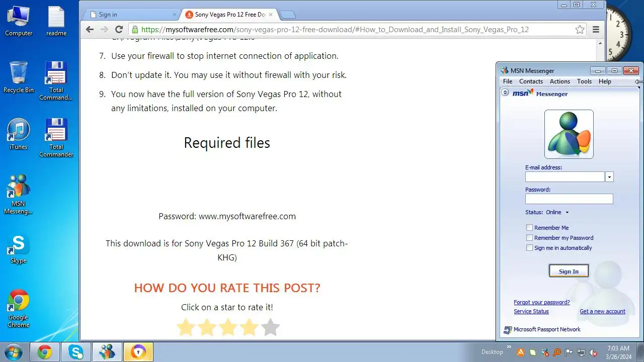This screenshot has height=362, width=644.
Task: Open the Computer desktop icon
Action: coord(19,21)
